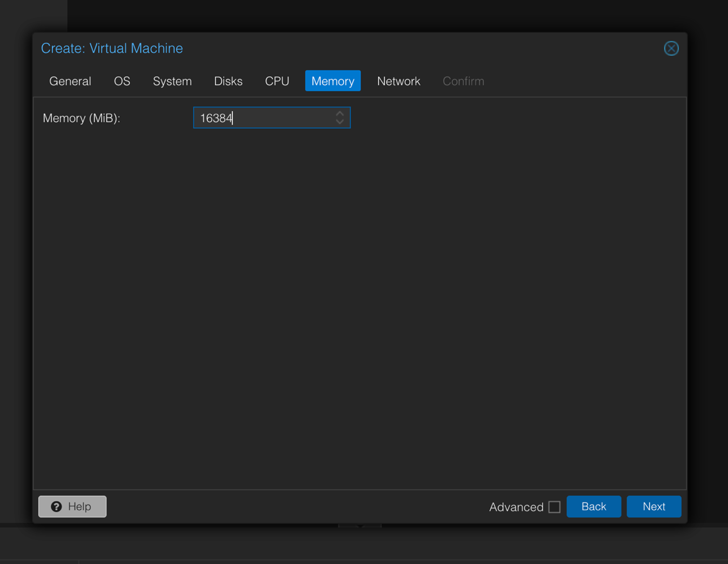Proceed with the Next button
This screenshot has height=564, width=728.
pos(654,506)
